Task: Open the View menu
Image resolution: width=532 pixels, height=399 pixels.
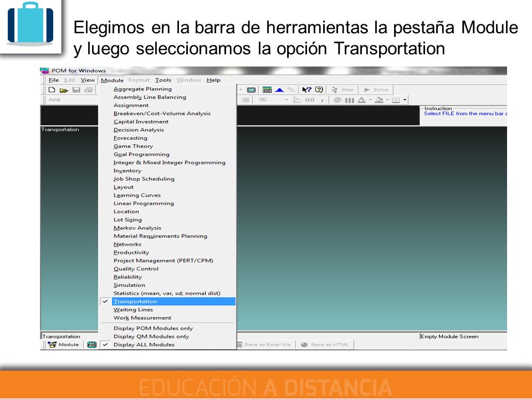Action: point(88,80)
